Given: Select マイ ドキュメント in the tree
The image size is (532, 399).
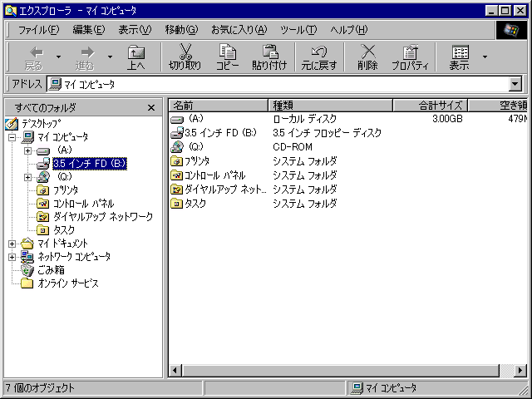Looking at the screenshot, I should (63, 244).
